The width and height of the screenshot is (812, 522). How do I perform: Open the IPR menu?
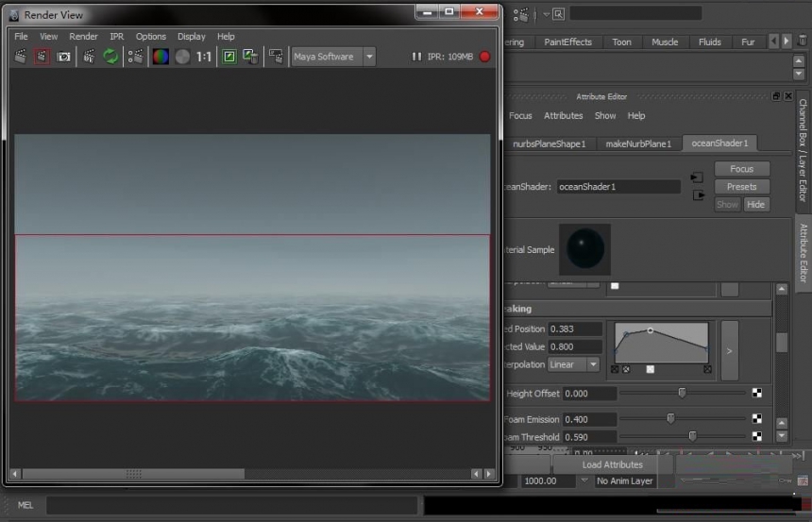(x=116, y=36)
